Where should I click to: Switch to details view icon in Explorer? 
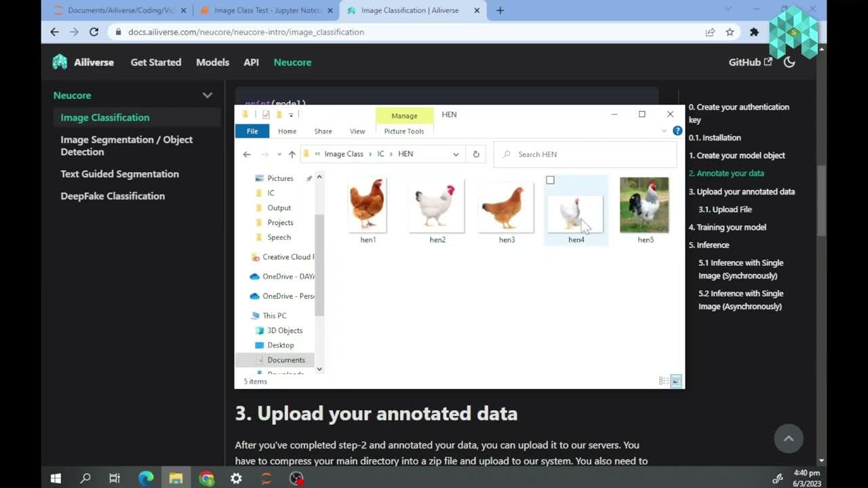point(664,382)
